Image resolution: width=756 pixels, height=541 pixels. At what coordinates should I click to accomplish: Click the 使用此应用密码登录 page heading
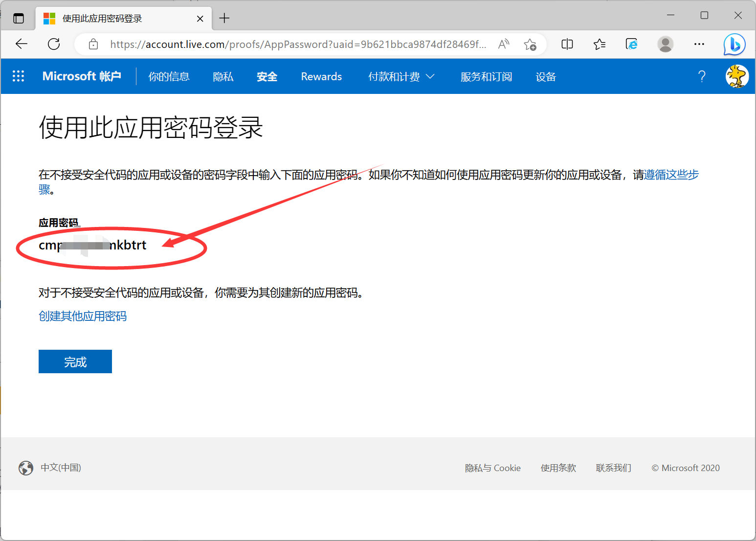pos(151,128)
